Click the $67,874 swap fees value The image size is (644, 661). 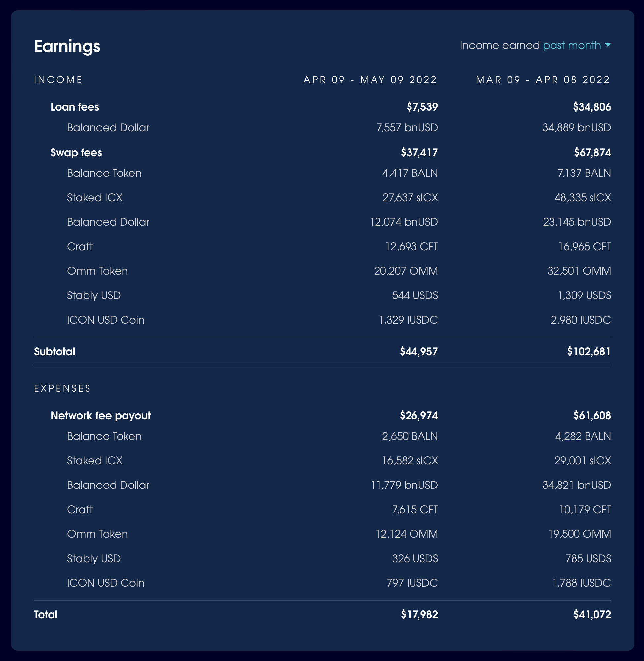(592, 153)
